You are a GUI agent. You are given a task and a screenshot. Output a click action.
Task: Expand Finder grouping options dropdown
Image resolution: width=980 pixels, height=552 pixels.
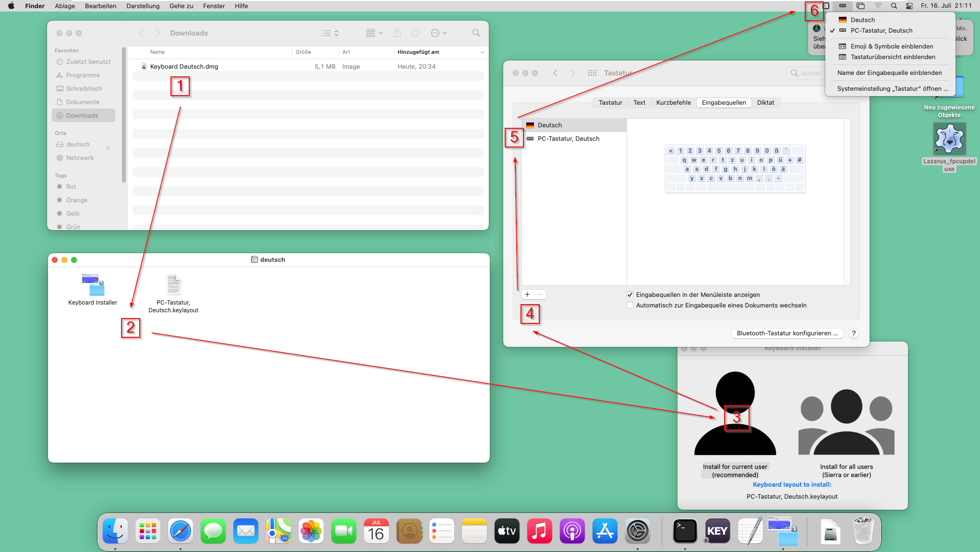pyautogui.click(x=374, y=33)
